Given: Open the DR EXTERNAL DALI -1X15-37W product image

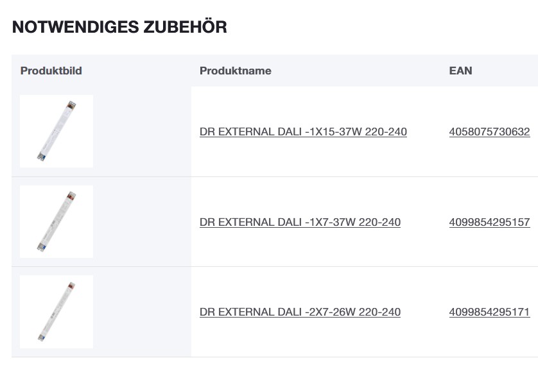Looking at the screenshot, I should [x=56, y=132].
